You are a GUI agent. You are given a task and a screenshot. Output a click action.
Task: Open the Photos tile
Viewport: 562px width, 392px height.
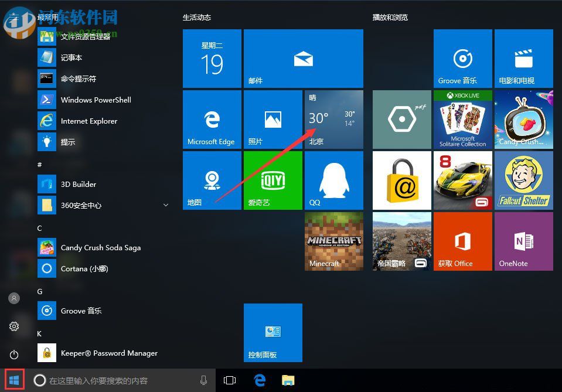coord(273,120)
